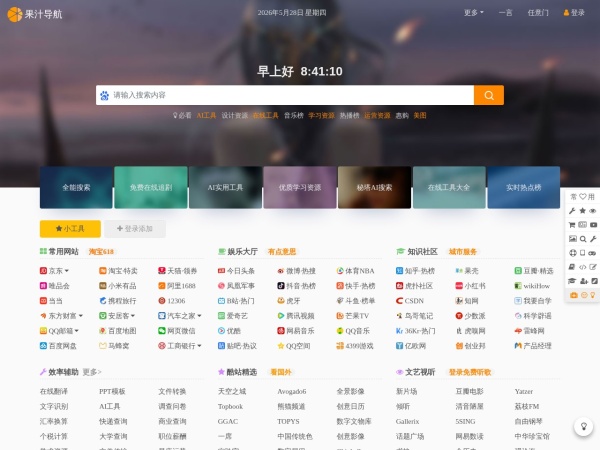The width and height of the screenshot is (600, 450).
Task: Open the 豆瓣电影 link
Action: (x=470, y=391)
